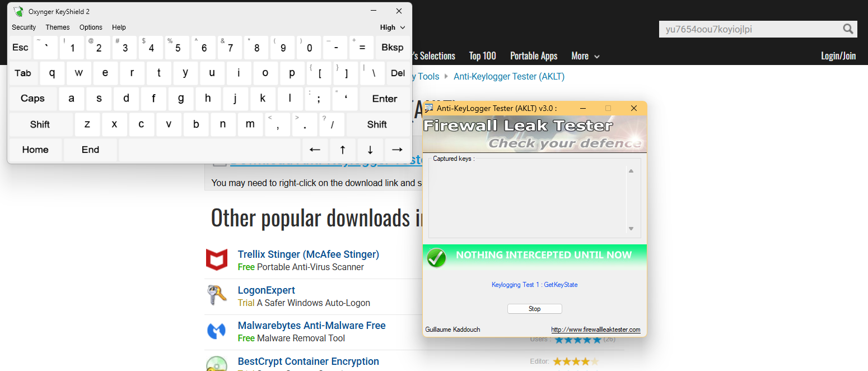Click the Home key on KeyShield

pos(35,150)
